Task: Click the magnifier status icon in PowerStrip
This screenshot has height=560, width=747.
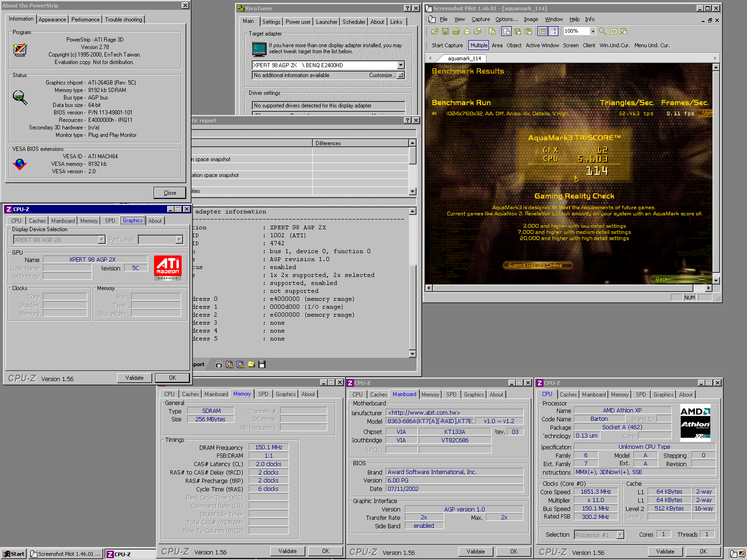Action: coord(20,97)
